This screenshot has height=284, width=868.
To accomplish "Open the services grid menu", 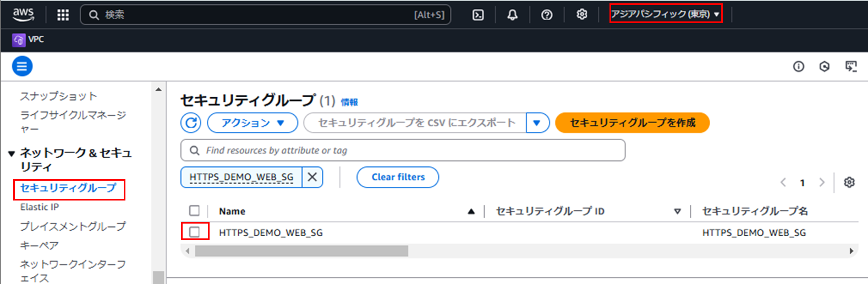I will coord(63,15).
